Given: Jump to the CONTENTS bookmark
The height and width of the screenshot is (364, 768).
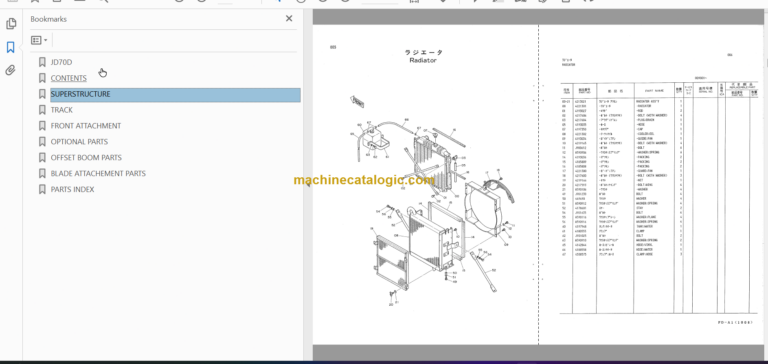Looking at the screenshot, I should (69, 78).
